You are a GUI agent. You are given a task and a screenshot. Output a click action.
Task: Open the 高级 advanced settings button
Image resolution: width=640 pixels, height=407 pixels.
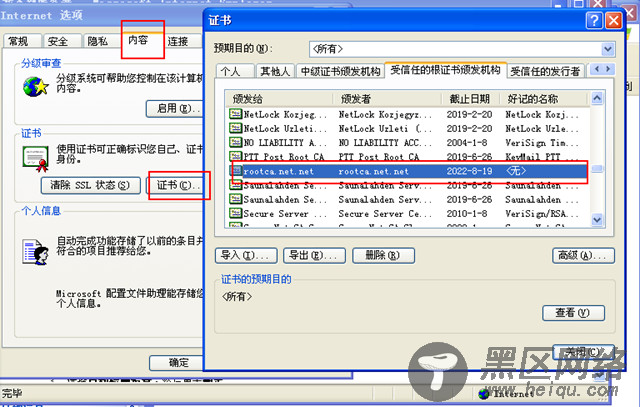point(583,256)
